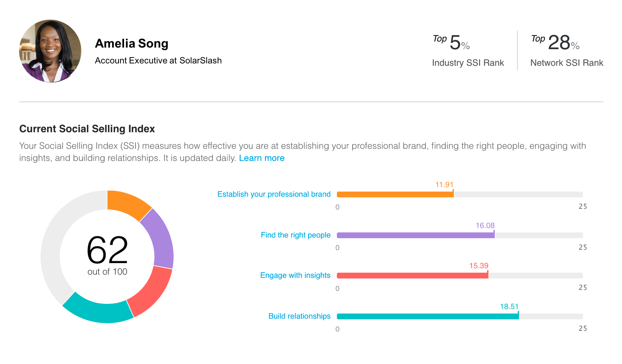Image resolution: width=622 pixels, height=364 pixels.
Task: Click the 62 out of 100 score
Action: point(107,254)
